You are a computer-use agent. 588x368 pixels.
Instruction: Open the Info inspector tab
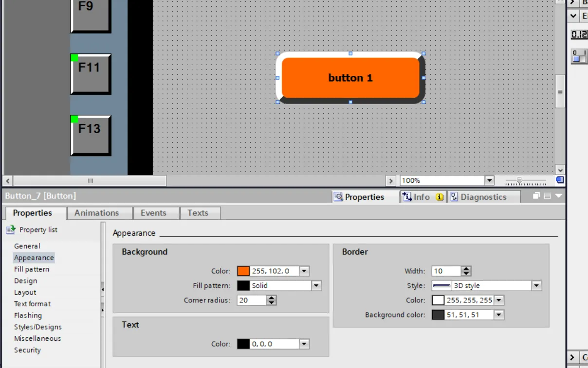pos(422,197)
